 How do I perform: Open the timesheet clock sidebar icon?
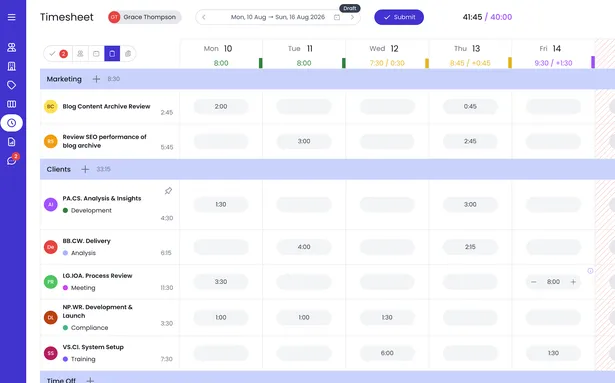11,123
